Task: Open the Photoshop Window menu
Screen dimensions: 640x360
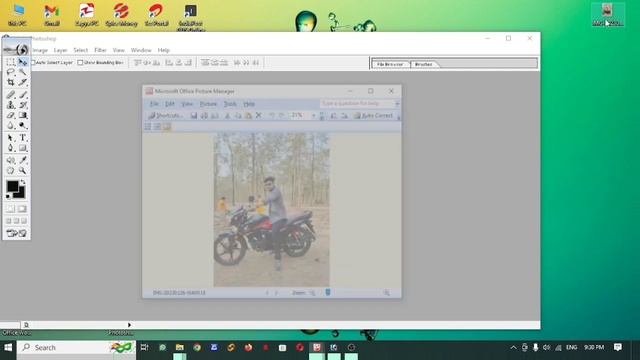Action: 141,50
